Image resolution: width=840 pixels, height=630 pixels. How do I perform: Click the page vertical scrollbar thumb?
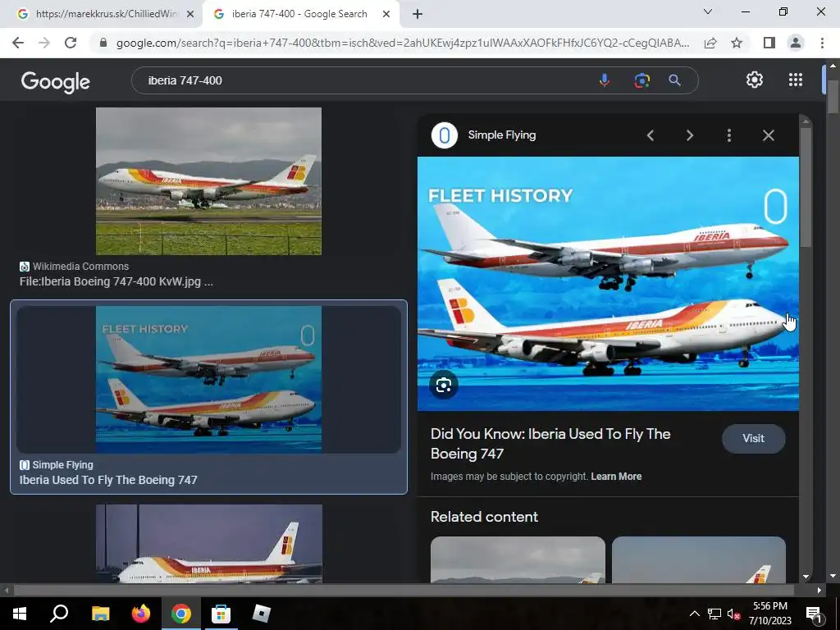click(x=833, y=97)
